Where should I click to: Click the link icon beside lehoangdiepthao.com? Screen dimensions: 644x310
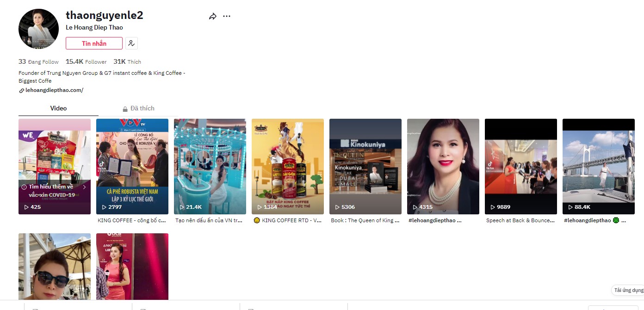click(21, 91)
